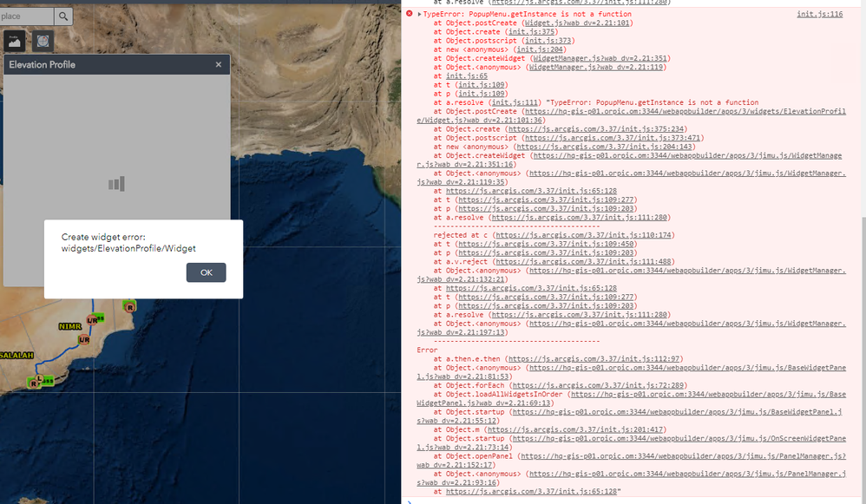Expand the TypeError disclosure triangle in console
Image resolution: width=866 pixels, height=504 pixels.
coord(420,15)
